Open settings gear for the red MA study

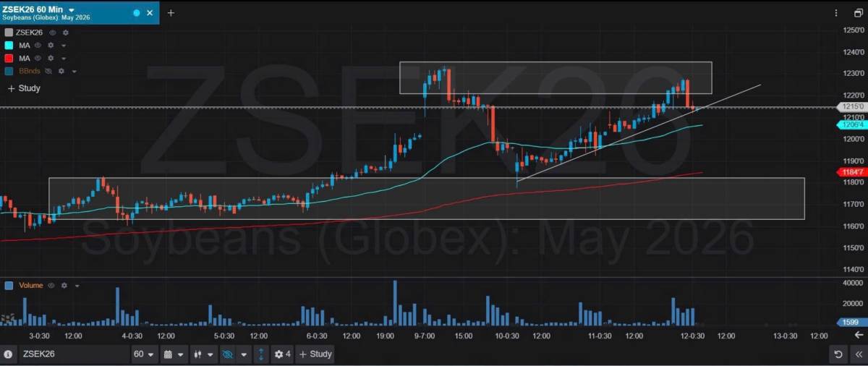[51, 58]
